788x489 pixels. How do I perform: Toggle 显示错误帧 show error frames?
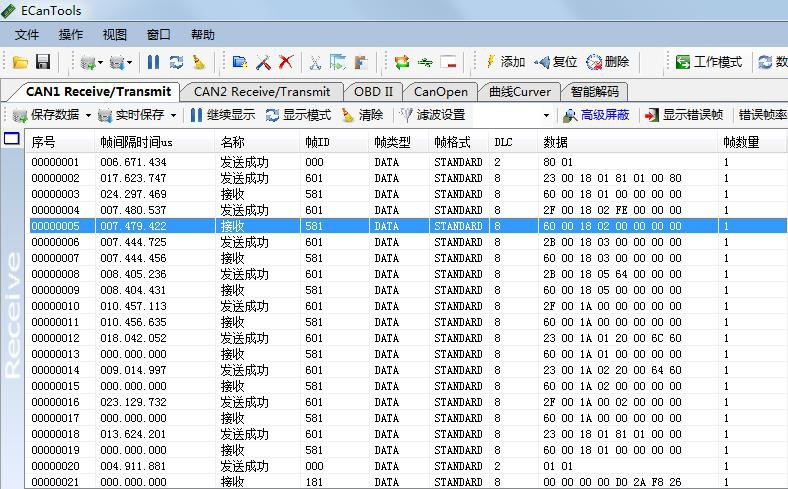(683, 115)
